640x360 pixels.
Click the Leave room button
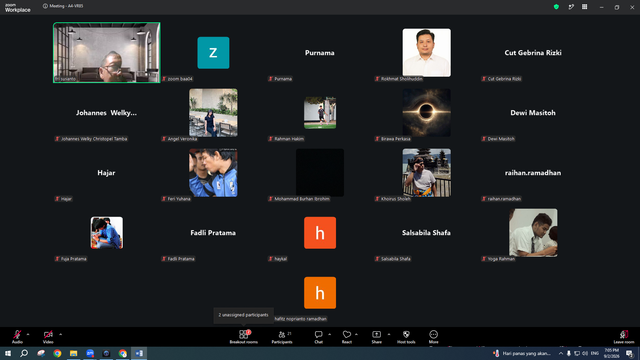pos(624,337)
